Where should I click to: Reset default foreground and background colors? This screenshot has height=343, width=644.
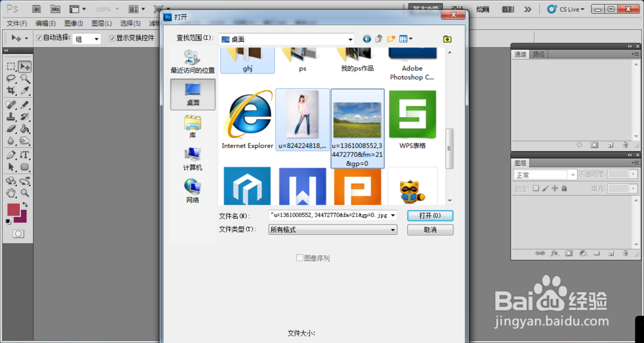point(8,221)
